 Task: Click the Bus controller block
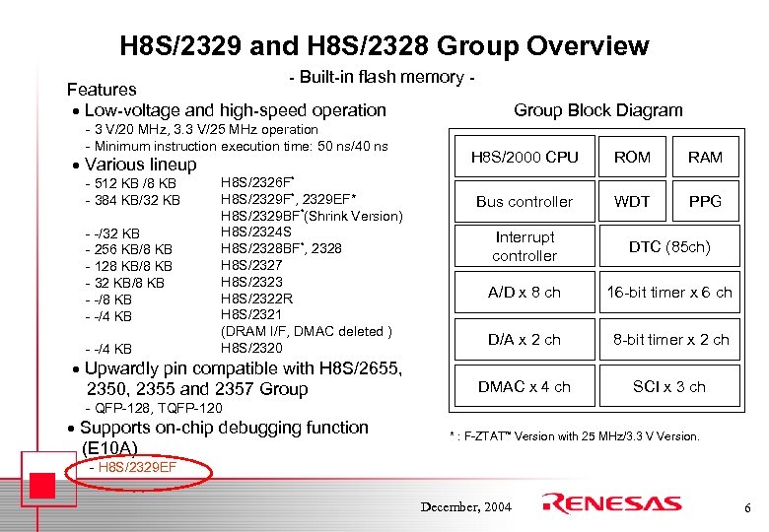click(524, 201)
